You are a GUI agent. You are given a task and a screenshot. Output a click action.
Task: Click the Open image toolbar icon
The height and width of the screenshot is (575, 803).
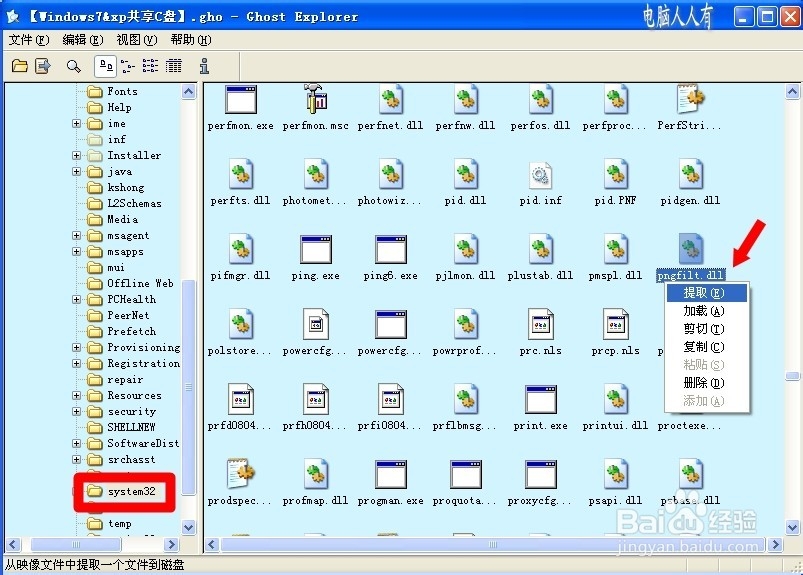[19, 66]
